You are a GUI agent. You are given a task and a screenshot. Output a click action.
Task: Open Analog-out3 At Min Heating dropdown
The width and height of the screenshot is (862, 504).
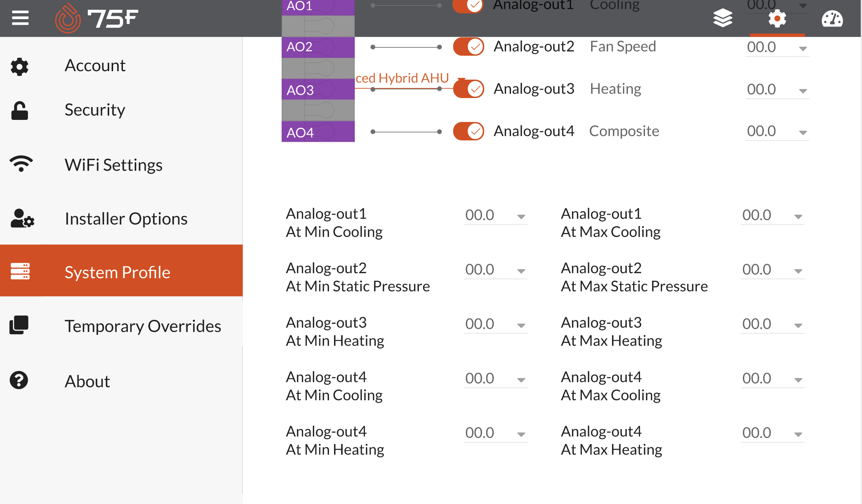click(495, 325)
